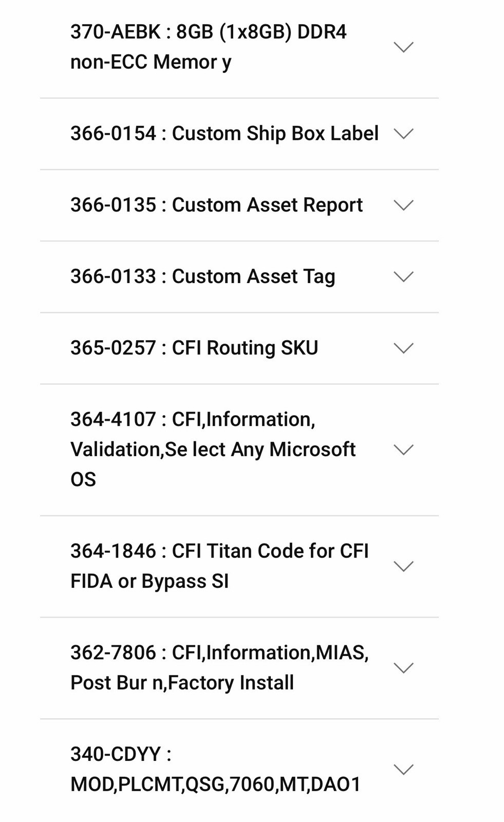This screenshot has height=822, width=504.
Task: Select 364-1846 CFI Titan Code text
Action: (219, 566)
